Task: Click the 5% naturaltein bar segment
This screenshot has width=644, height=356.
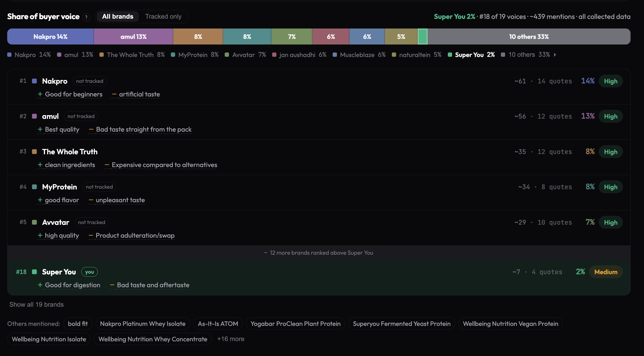Action: click(x=401, y=37)
